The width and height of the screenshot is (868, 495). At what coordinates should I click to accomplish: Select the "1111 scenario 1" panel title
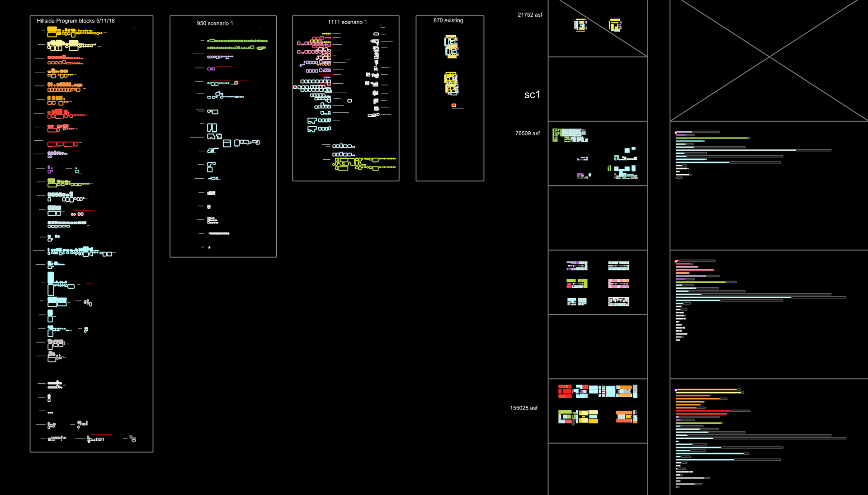(347, 22)
